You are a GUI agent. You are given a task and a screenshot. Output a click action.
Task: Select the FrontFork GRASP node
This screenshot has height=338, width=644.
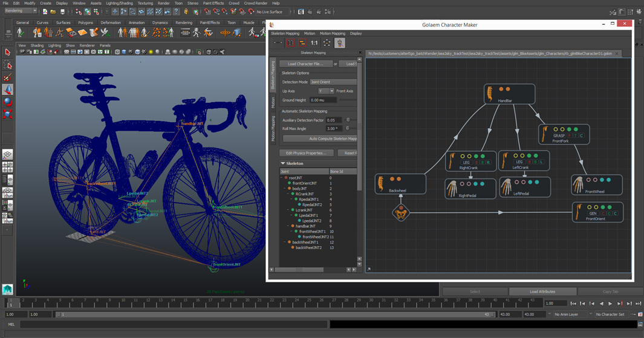564,134
